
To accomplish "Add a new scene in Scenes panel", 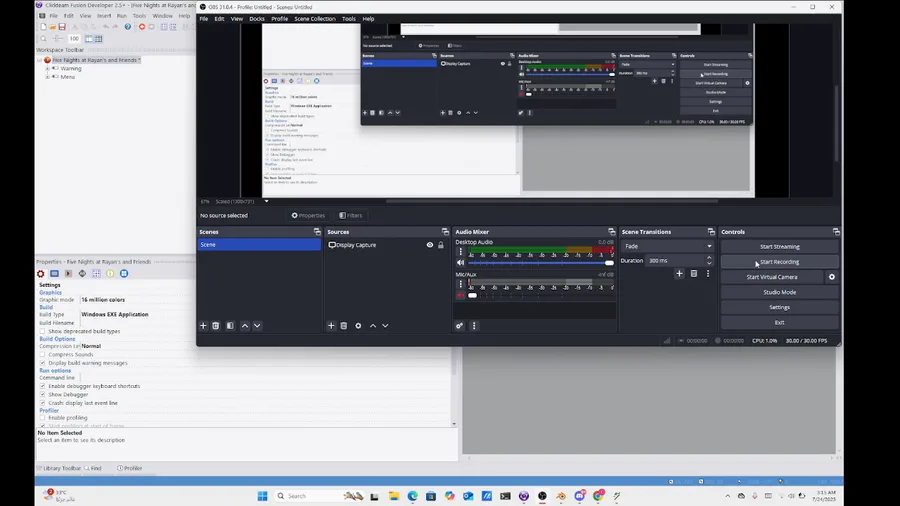I will pos(203,326).
